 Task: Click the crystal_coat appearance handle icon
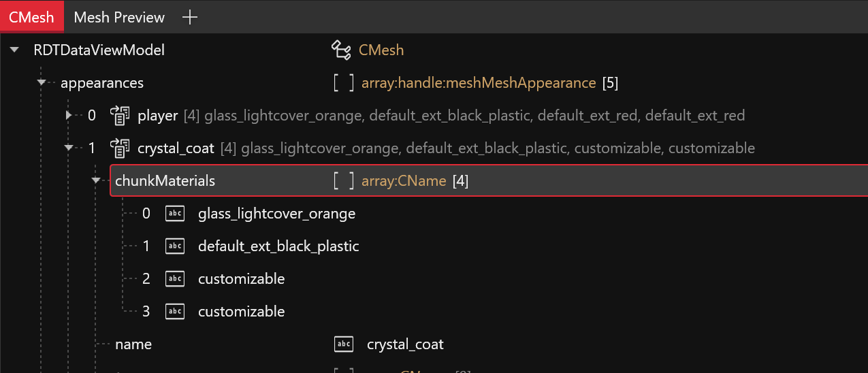[120, 148]
